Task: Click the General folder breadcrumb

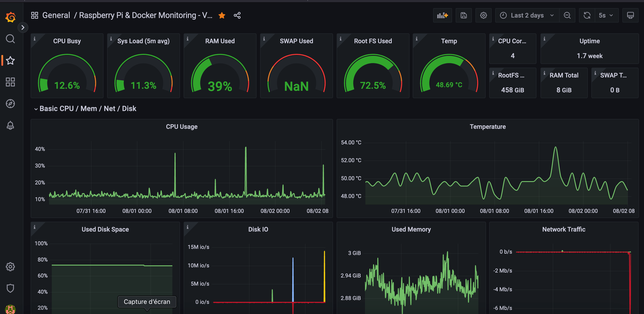Action: tap(56, 16)
